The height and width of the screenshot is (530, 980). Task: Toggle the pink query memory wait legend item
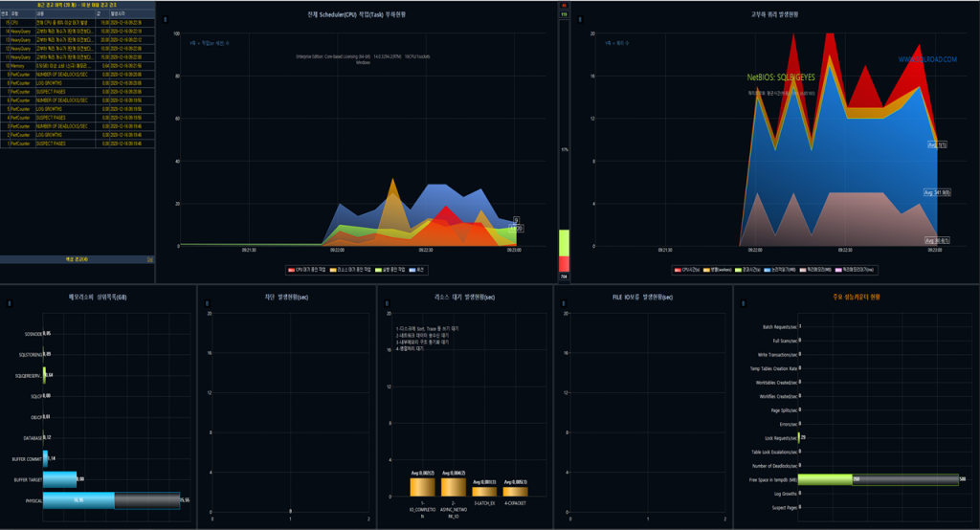tap(855, 270)
